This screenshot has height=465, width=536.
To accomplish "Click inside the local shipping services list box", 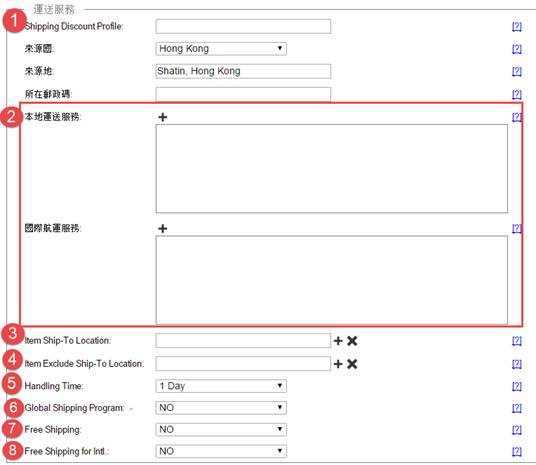I will (332, 169).
